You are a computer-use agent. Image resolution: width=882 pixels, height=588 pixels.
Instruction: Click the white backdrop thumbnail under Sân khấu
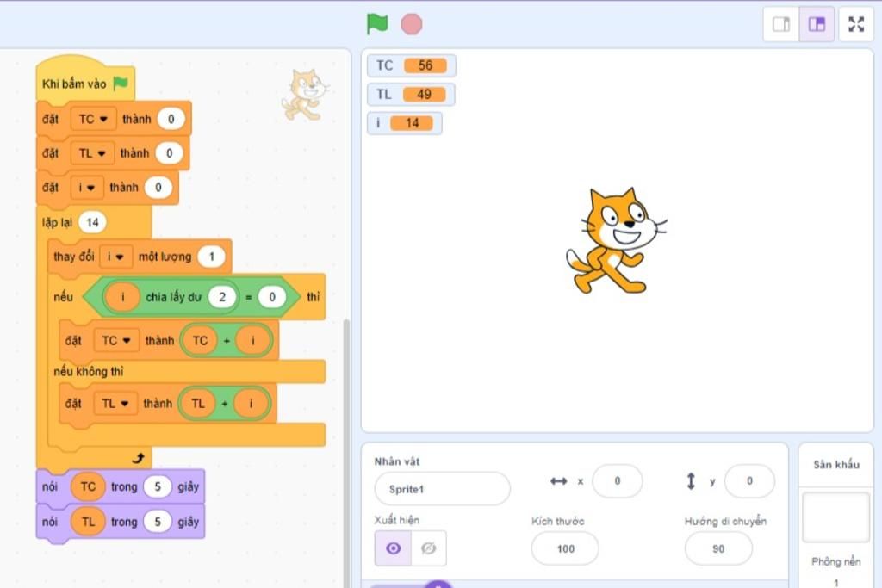coord(835,517)
